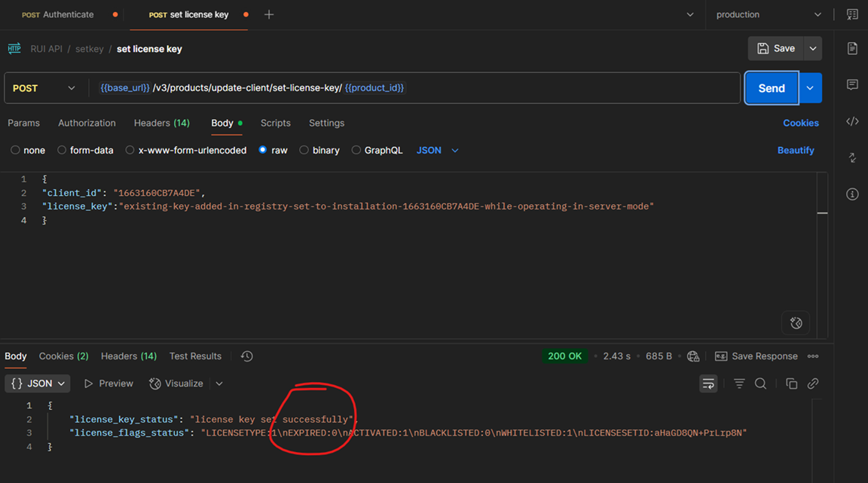Select the GraphQL body type
868x483 pixels.
point(356,150)
